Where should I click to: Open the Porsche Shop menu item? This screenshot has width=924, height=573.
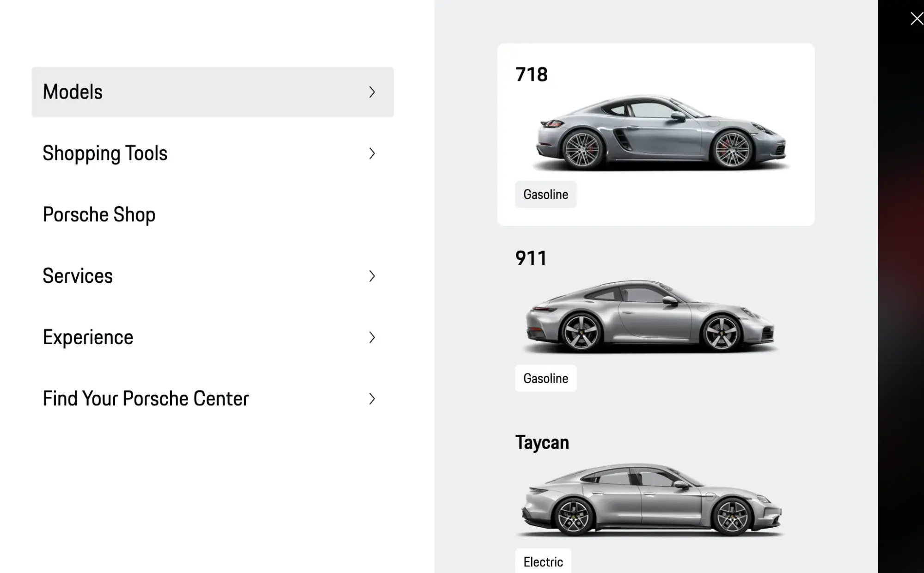(99, 214)
